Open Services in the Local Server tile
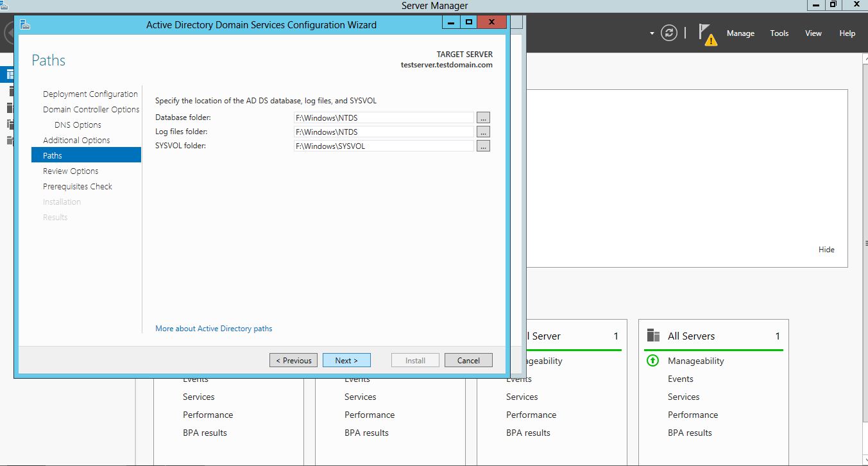Image resolution: width=868 pixels, height=466 pixels. pos(522,397)
